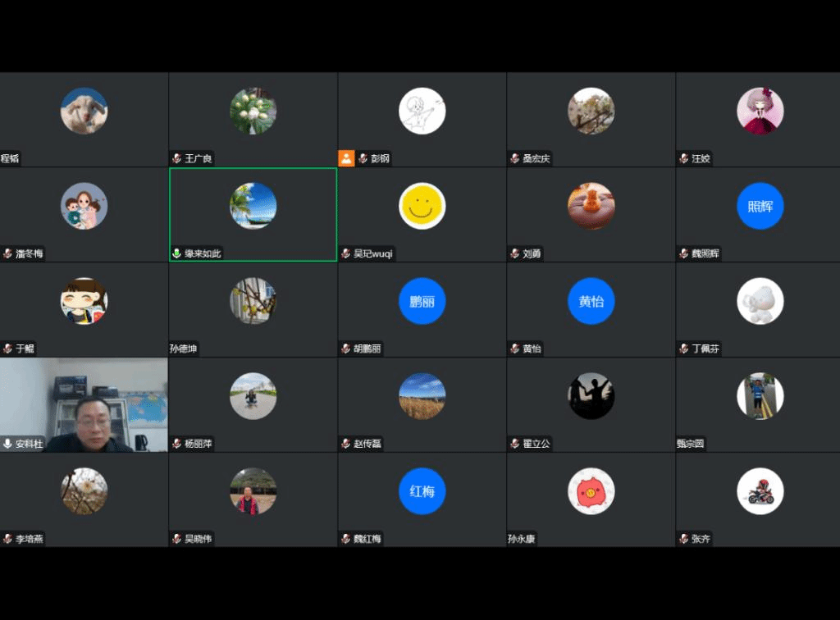Click the yellow smiley face avatar

[422, 206]
